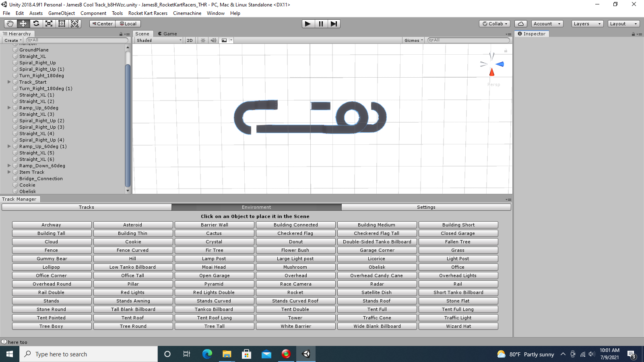Click the Scene view search field
The height and width of the screenshot is (362, 644).
469,40
